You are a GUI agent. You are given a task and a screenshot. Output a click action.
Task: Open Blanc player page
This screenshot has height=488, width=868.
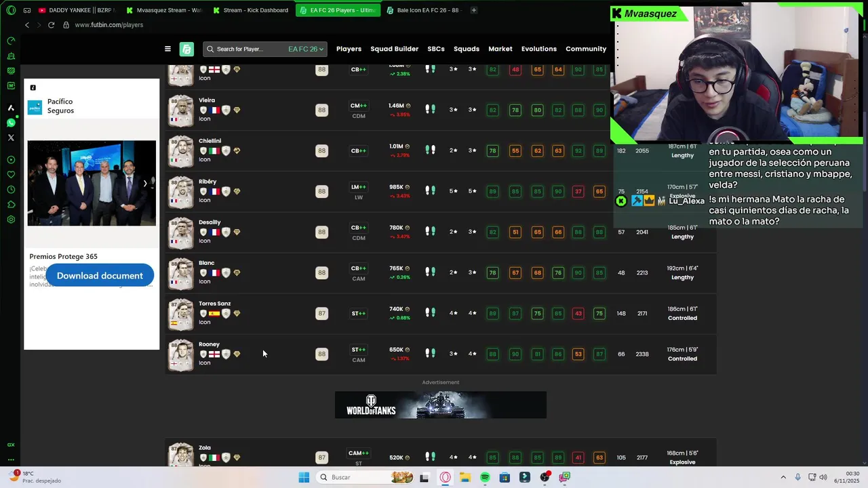click(x=206, y=263)
